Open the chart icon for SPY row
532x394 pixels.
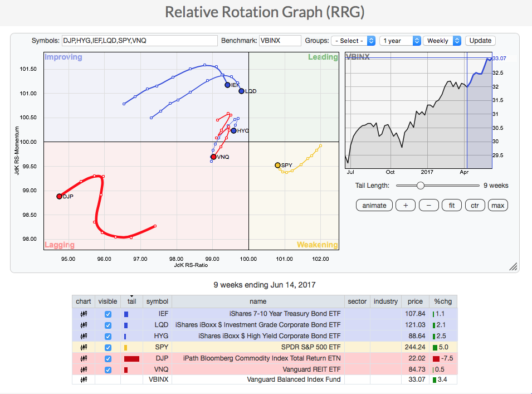click(84, 347)
